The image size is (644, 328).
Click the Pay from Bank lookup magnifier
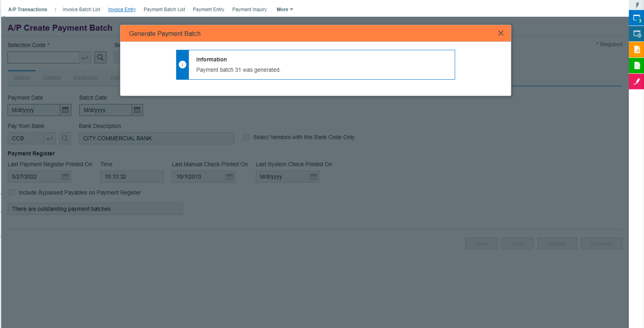click(x=65, y=138)
